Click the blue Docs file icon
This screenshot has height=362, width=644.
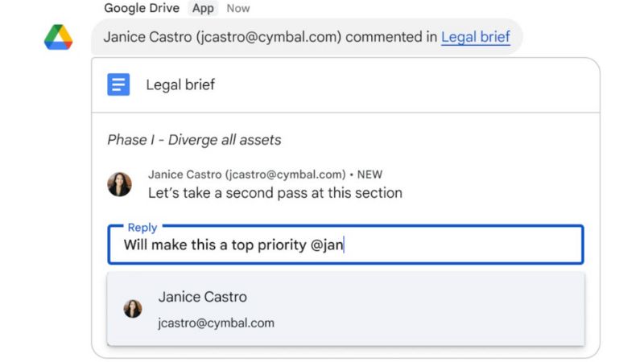118,84
